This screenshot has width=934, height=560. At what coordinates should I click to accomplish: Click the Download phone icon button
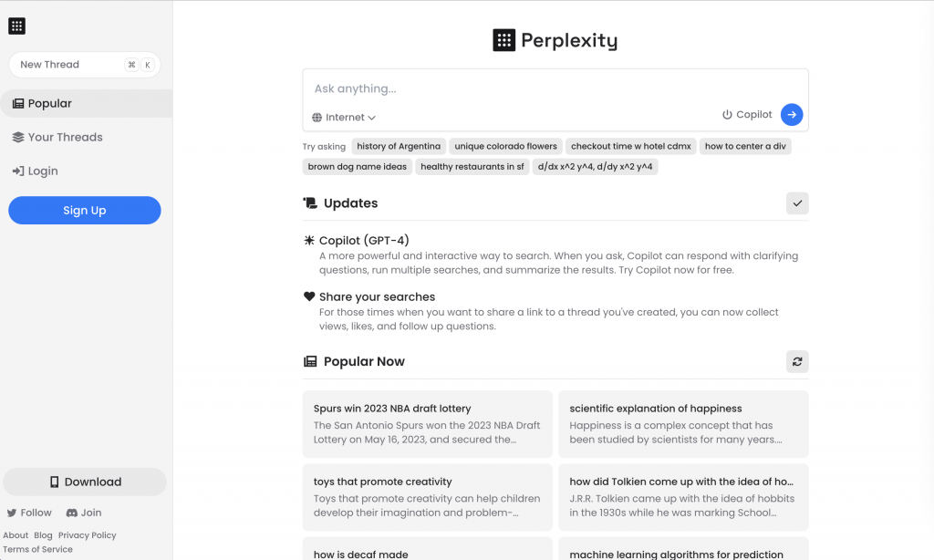click(55, 482)
